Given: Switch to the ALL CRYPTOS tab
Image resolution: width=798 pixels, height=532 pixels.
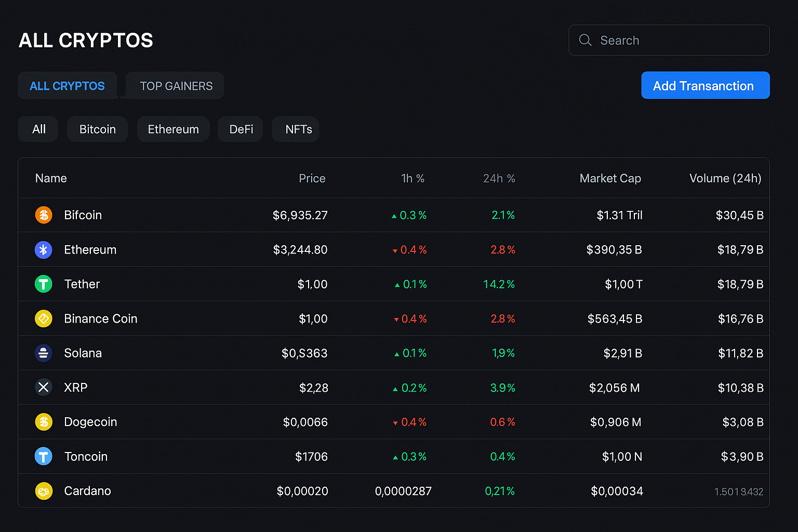Looking at the screenshot, I should click(68, 86).
